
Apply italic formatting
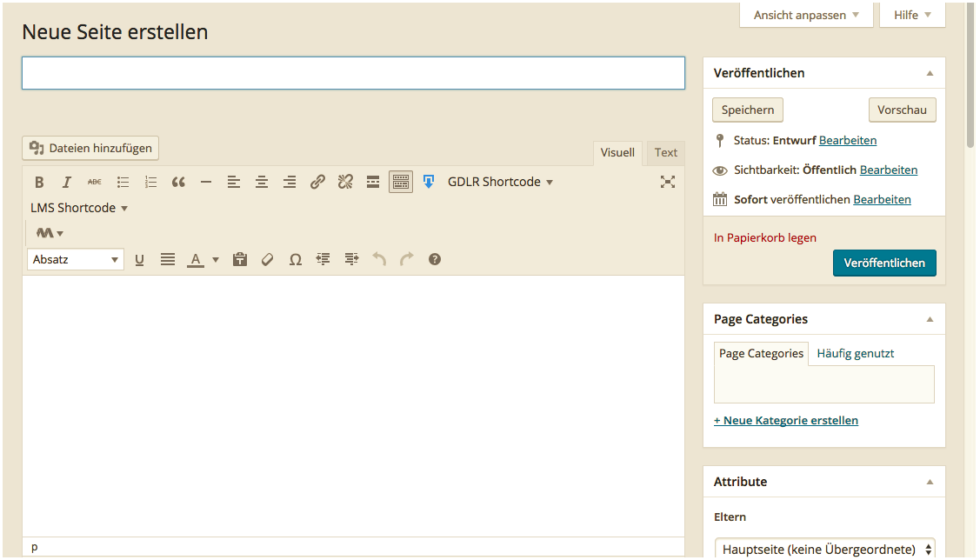point(66,183)
